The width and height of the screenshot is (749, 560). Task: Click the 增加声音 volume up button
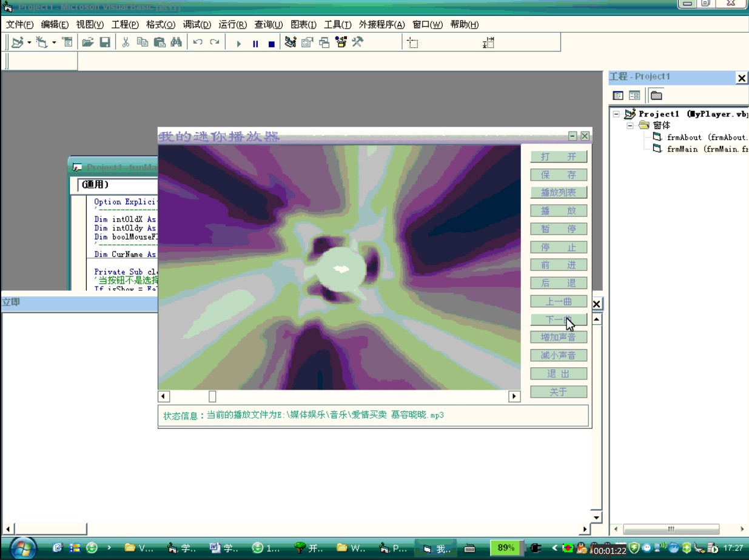coord(559,337)
